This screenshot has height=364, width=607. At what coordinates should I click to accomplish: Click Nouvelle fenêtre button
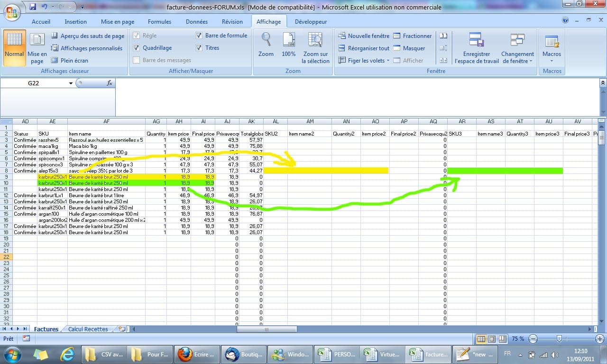point(363,36)
